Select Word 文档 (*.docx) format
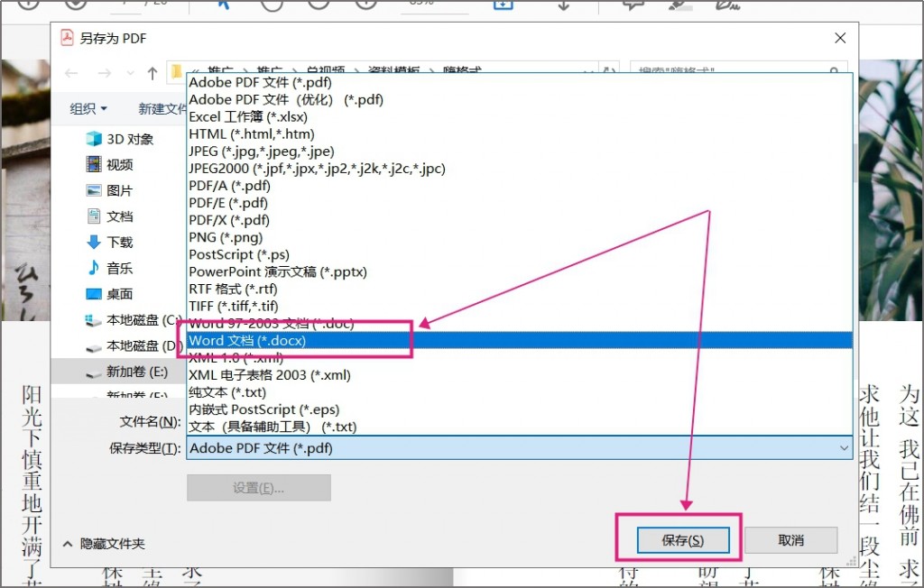 pyautogui.click(x=520, y=341)
